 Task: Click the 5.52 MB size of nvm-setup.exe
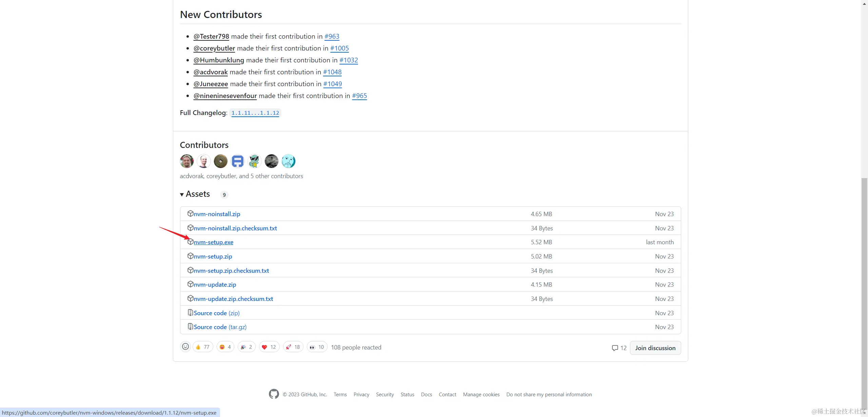[541, 242]
